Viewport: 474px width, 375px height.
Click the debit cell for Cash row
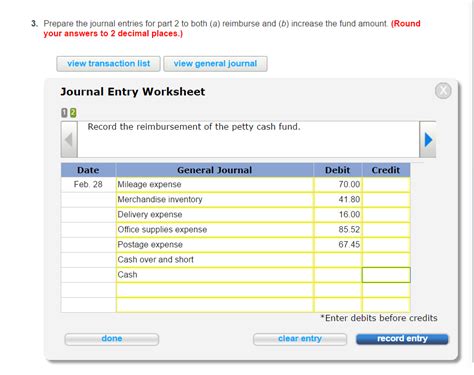click(x=338, y=275)
